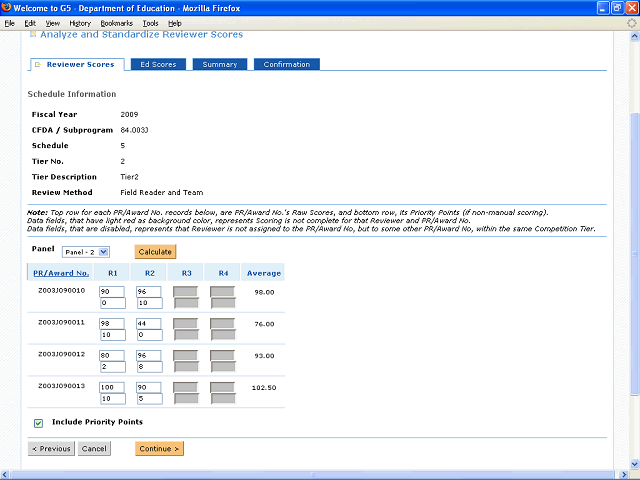Open the Bookmarks menu
Image resolution: width=640 pixels, height=480 pixels.
120,22
